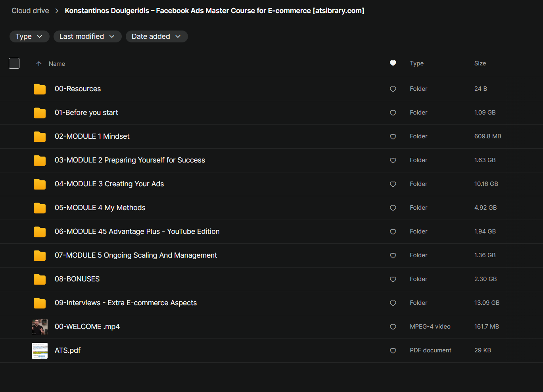The image size is (543, 392).
Task: Open the 00-WELCOME .mp4 video thumbnail
Action: point(40,327)
